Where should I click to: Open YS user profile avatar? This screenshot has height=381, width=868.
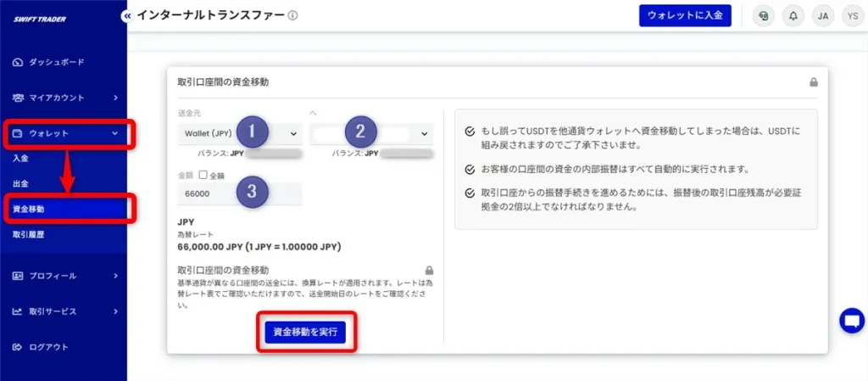click(853, 16)
